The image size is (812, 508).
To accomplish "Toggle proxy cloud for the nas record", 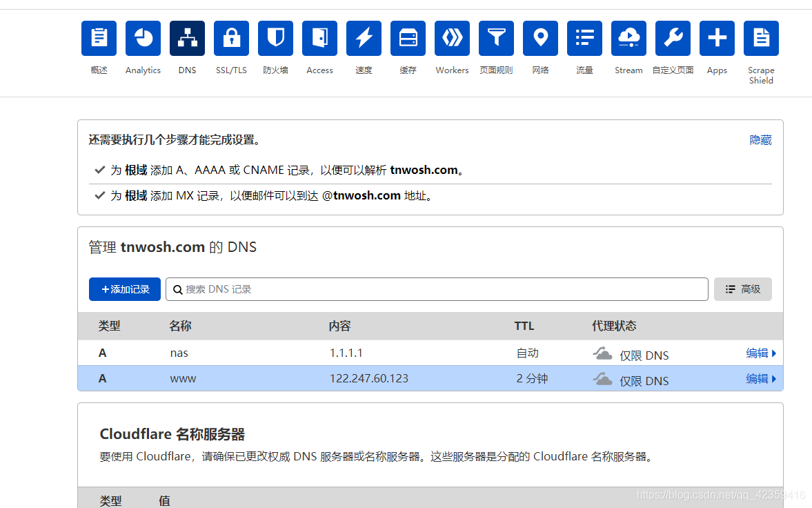I will click(x=602, y=353).
